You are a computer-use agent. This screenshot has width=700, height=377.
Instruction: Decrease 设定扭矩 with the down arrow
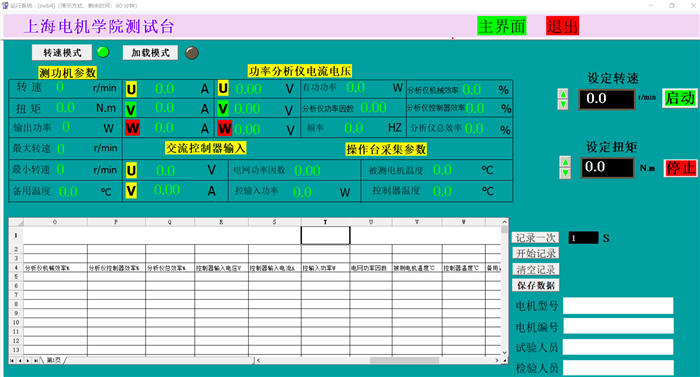click(565, 173)
